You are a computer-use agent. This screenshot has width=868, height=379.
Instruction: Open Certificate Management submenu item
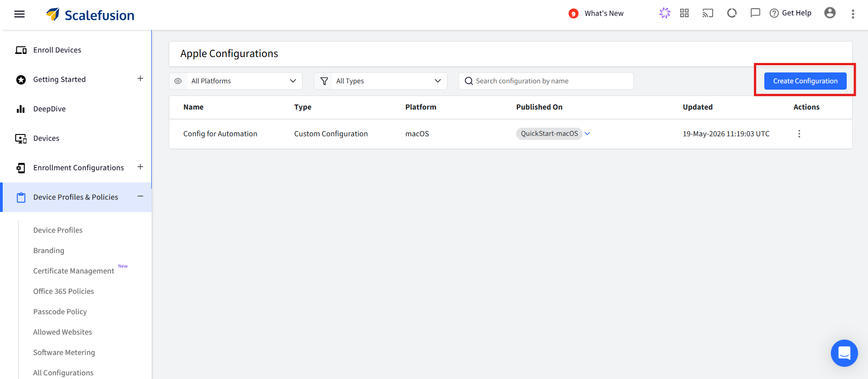click(x=74, y=271)
